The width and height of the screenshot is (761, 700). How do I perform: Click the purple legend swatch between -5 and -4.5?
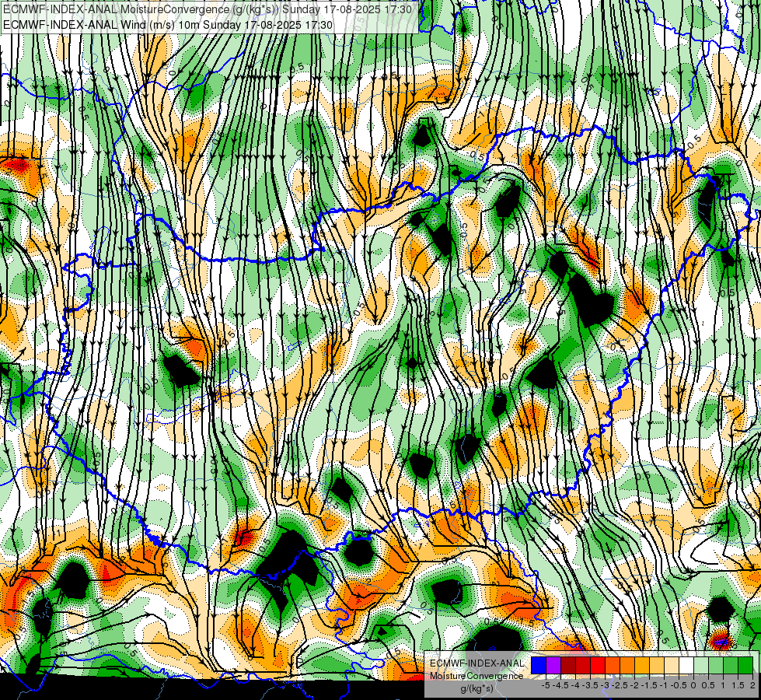click(553, 666)
